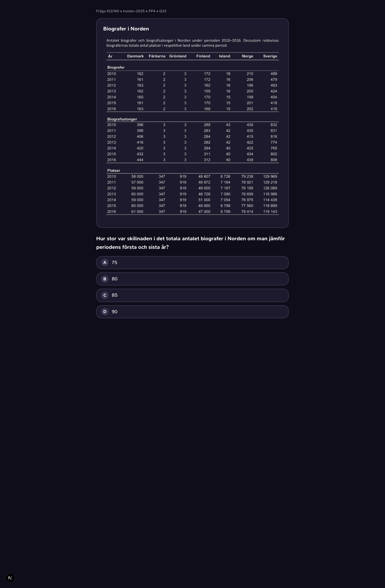Click the Fråga 102/140 breadcrumb text
Image resolution: width=385 pixels, height=588 pixels.
coord(107,11)
